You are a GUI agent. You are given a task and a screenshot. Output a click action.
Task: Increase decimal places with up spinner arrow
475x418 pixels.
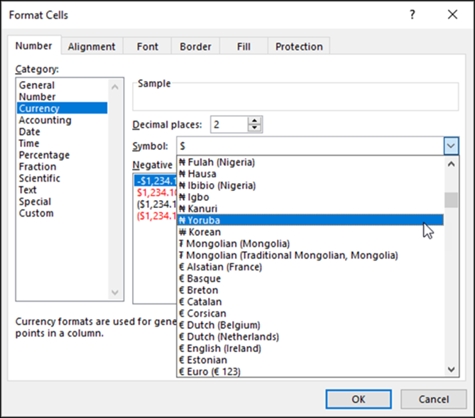255,121
